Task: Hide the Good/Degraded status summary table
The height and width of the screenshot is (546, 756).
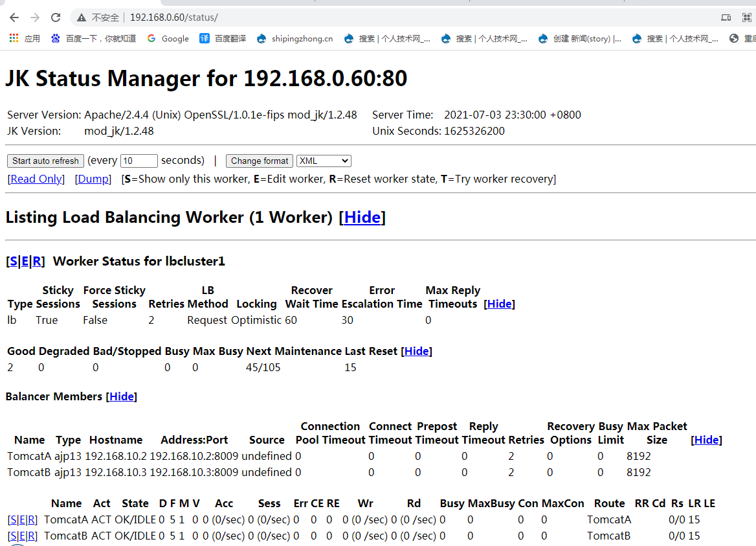Action: point(416,351)
